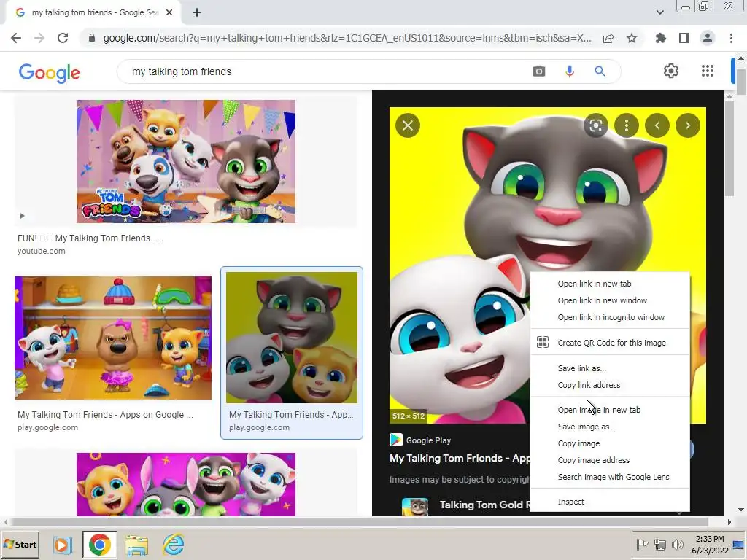Click the preview panel vertical scrollbar
The height and width of the screenshot is (560, 747).
(729, 148)
